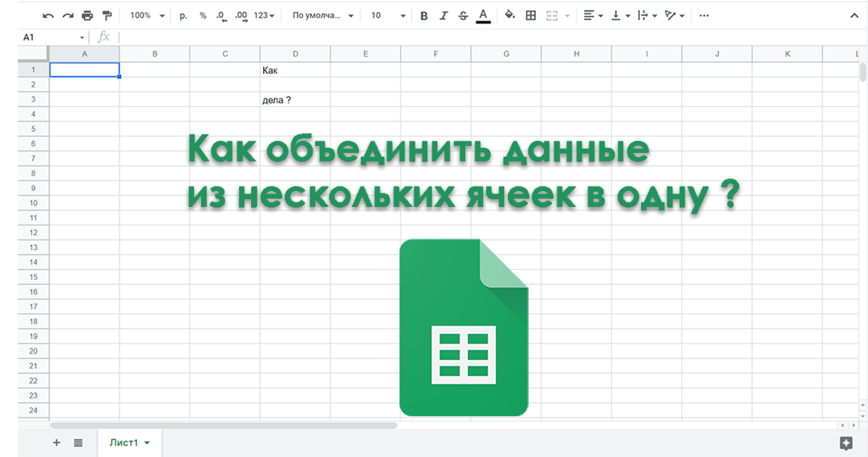Screen dimensions: 868x457
Task: Open the horizontal align dropdown
Action: click(x=593, y=15)
